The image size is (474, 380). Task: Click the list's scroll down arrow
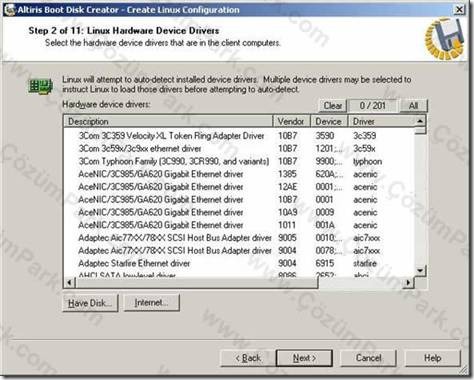pyautogui.click(x=420, y=271)
